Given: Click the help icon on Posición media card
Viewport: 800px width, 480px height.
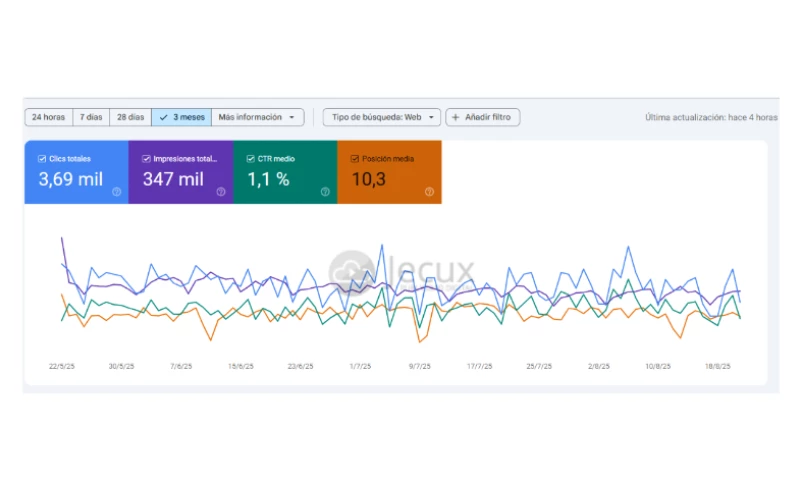Looking at the screenshot, I should (x=429, y=192).
